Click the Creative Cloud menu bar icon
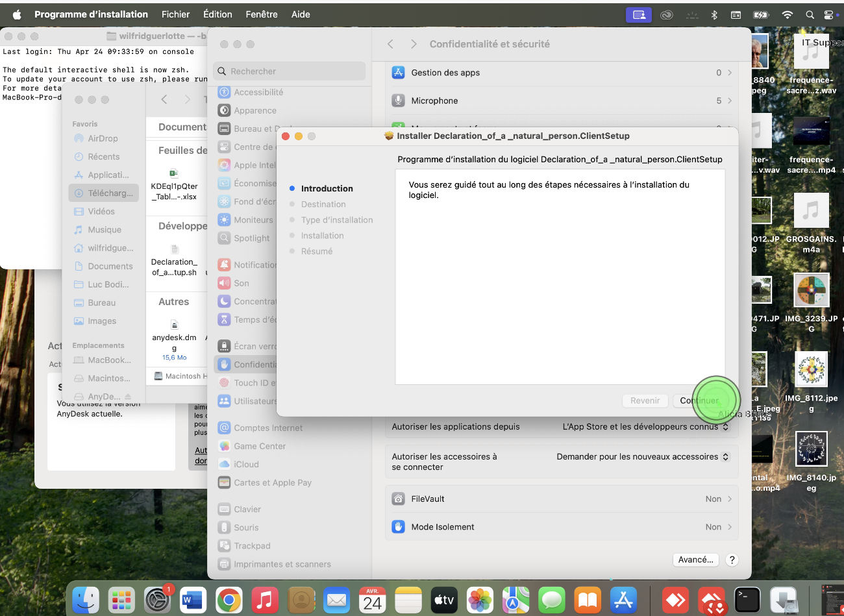This screenshot has width=844, height=616. point(666,14)
